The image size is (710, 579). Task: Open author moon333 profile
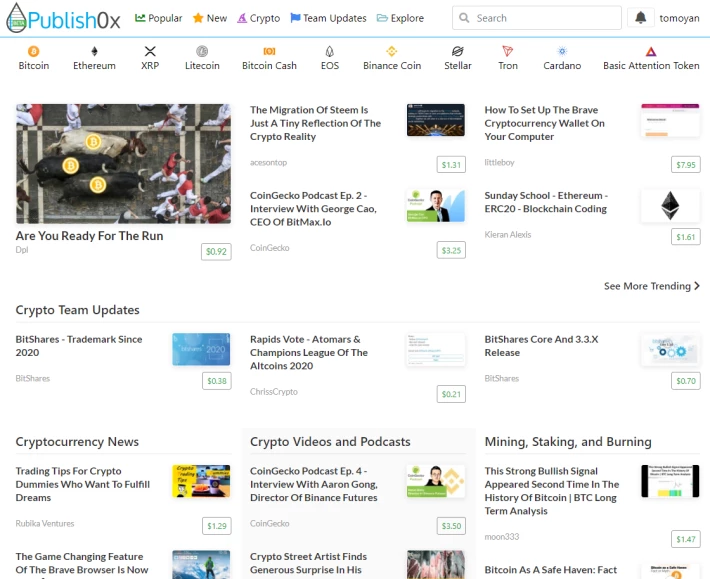(502, 536)
